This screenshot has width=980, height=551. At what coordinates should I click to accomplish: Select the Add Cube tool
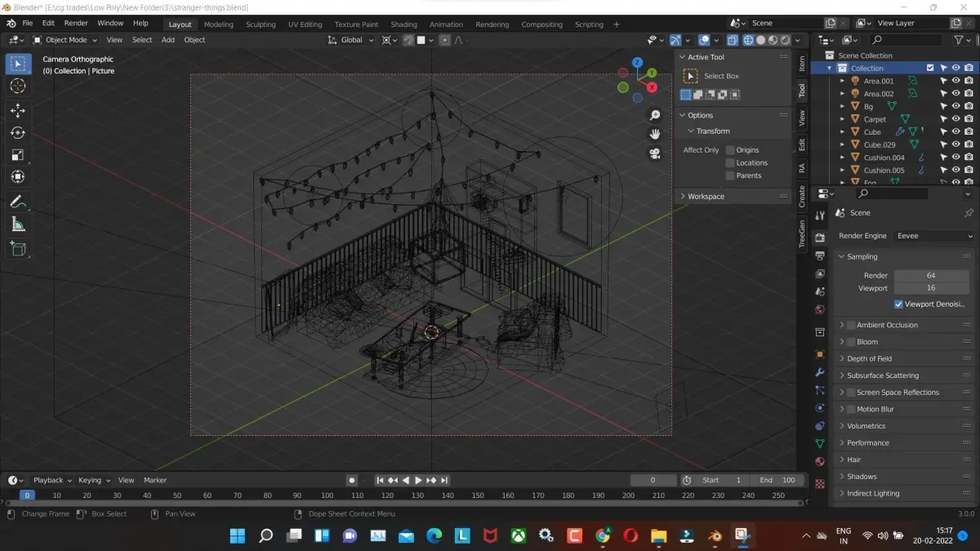(x=18, y=248)
